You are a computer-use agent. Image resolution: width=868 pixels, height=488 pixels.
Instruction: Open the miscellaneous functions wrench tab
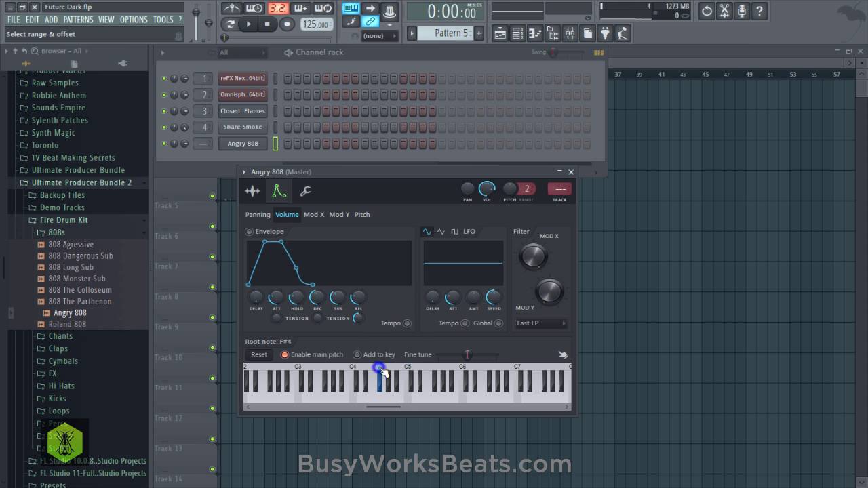[x=306, y=192]
